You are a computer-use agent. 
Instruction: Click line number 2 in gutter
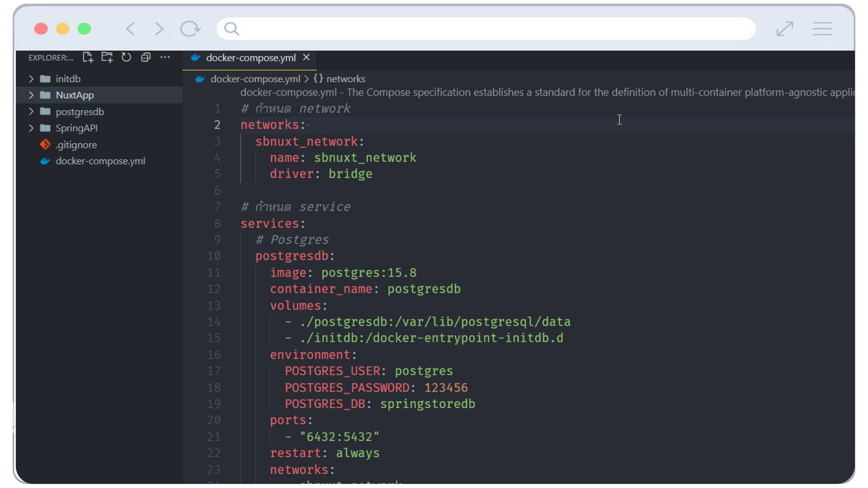[x=217, y=125]
